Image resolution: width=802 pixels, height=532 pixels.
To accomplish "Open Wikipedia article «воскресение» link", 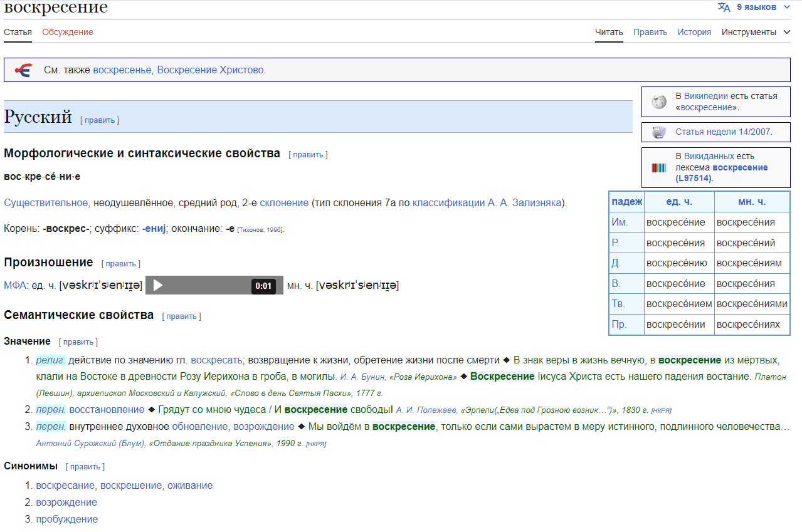I will pyautogui.click(x=706, y=107).
